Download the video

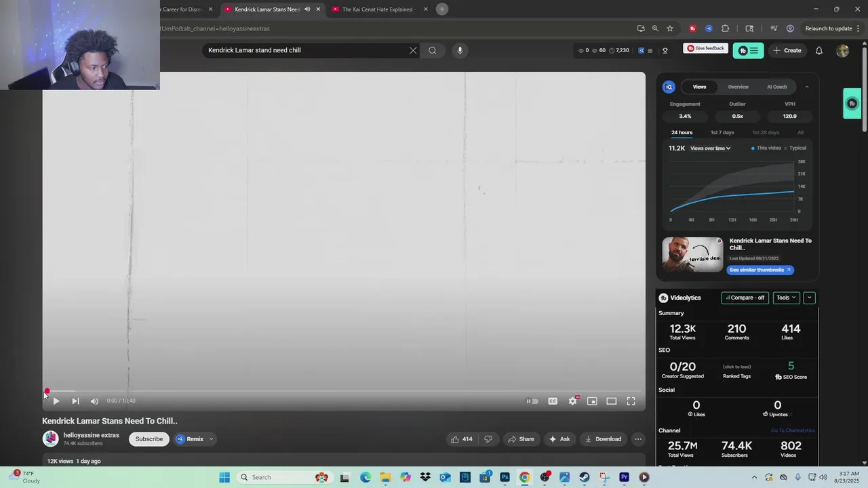(603, 439)
